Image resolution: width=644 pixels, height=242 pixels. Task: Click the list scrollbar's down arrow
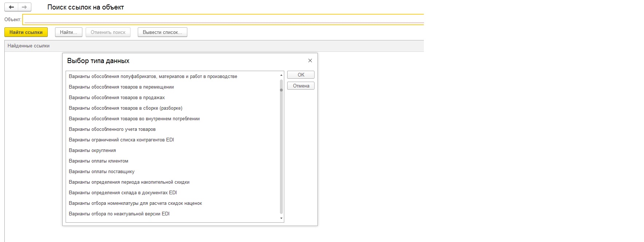point(281,218)
